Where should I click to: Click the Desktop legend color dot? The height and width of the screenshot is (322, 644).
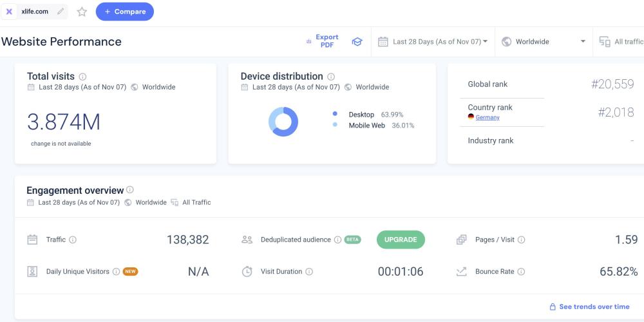335,114
